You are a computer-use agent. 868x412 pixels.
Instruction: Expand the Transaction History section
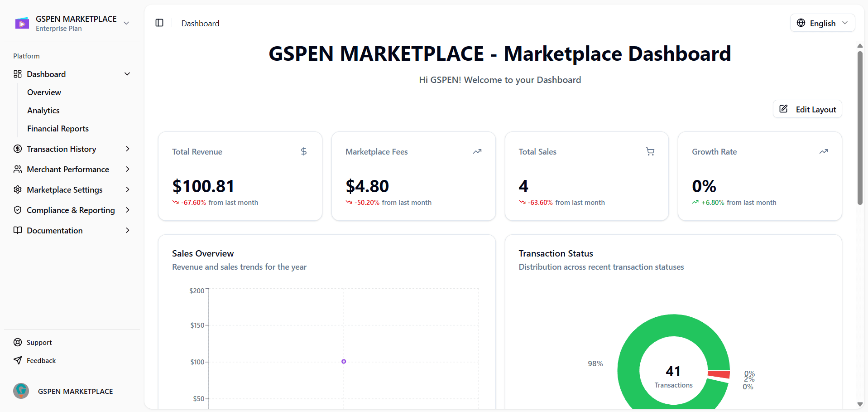pos(127,149)
